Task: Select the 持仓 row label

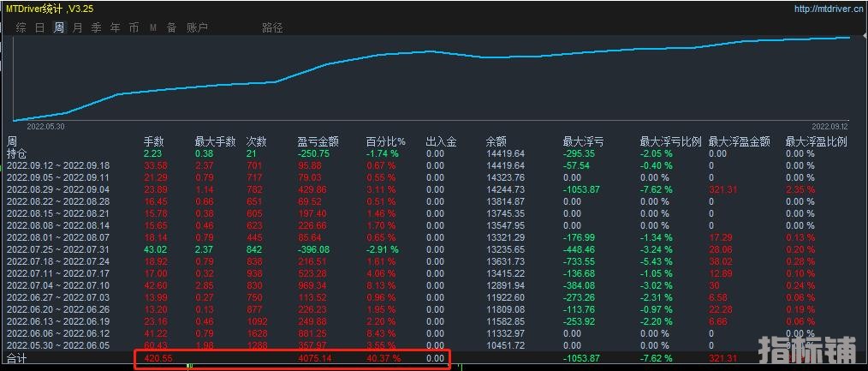Action: (16, 153)
